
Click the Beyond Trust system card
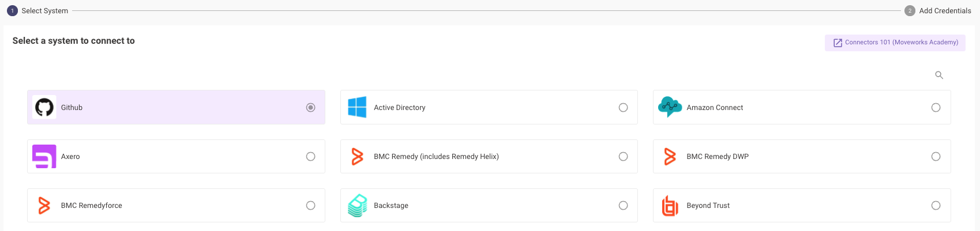coord(802,205)
